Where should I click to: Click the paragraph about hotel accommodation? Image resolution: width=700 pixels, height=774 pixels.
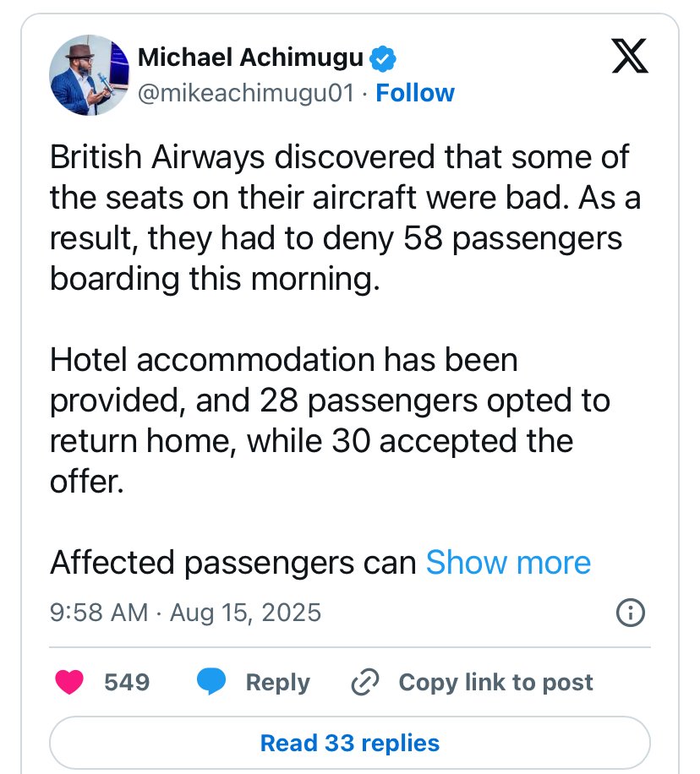330,401
